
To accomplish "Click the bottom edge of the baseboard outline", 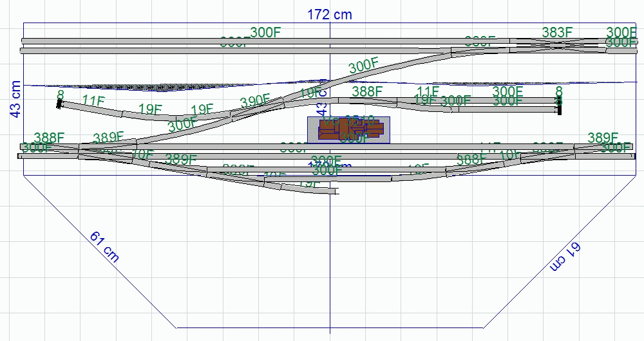I will [x=328, y=327].
